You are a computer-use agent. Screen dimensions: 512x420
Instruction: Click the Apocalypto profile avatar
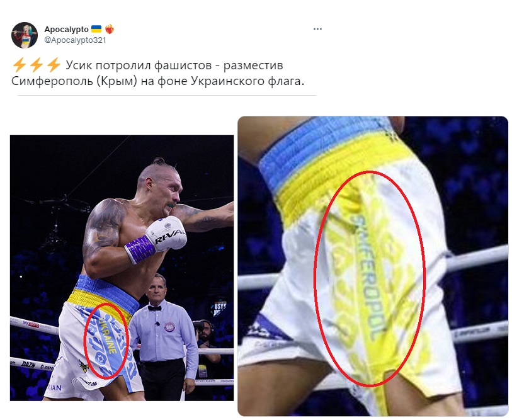pyautogui.click(x=25, y=35)
